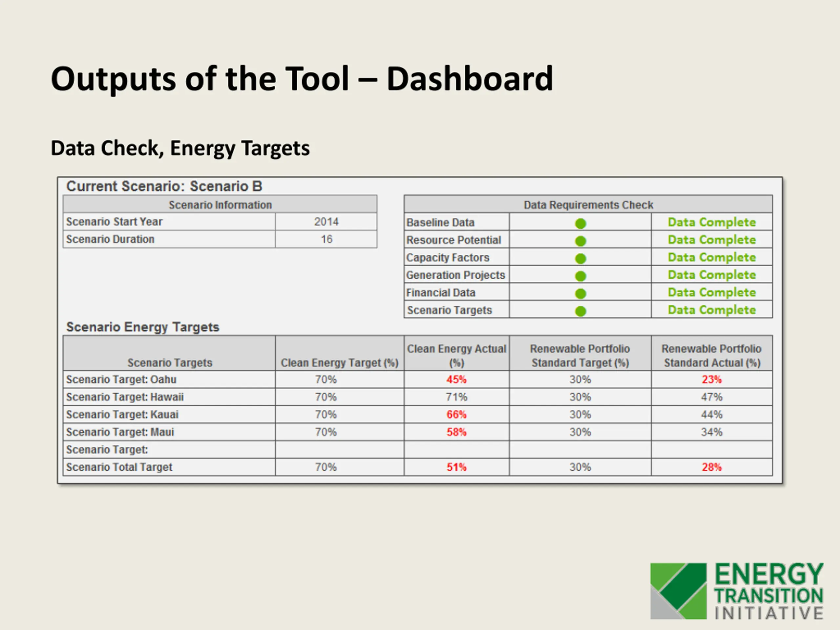This screenshot has height=630, width=840.
Task: Click the Energy Transition Initiative logo
Action: click(x=737, y=591)
